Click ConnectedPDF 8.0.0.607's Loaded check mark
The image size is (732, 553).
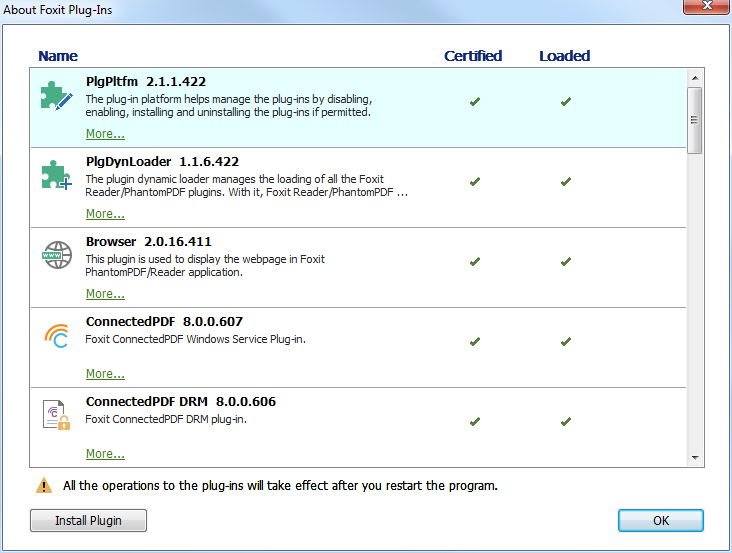coord(566,342)
